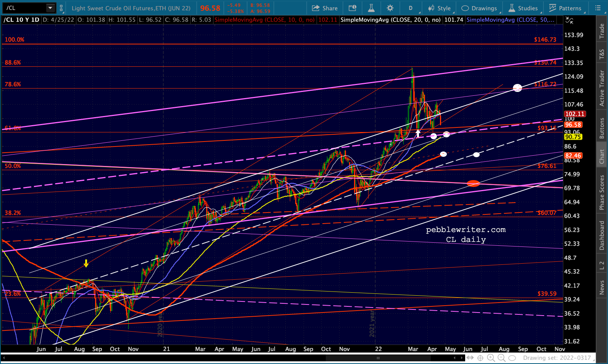This screenshot has width=608, height=364.
Task: Open the list options menu icon
Action: tap(598, 8)
